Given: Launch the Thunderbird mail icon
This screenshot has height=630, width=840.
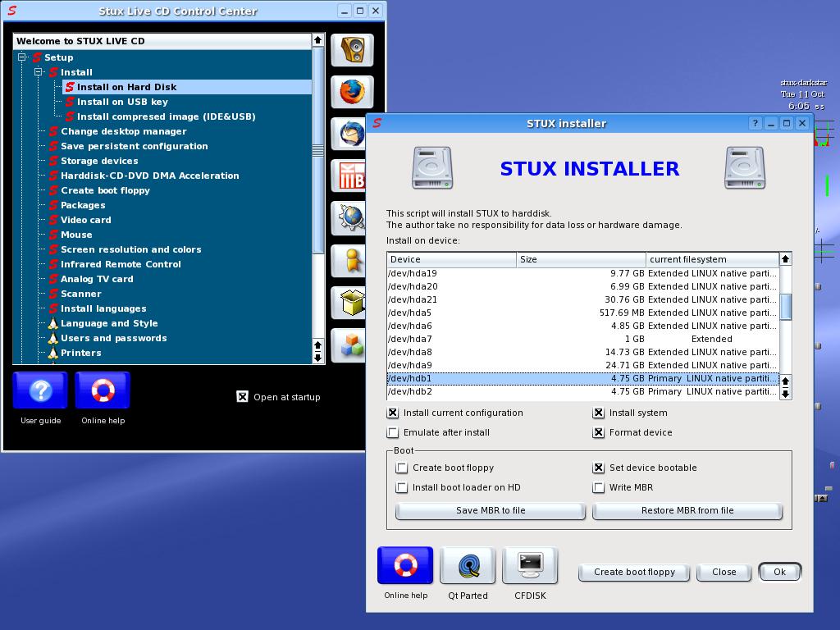Looking at the screenshot, I should 349,134.
